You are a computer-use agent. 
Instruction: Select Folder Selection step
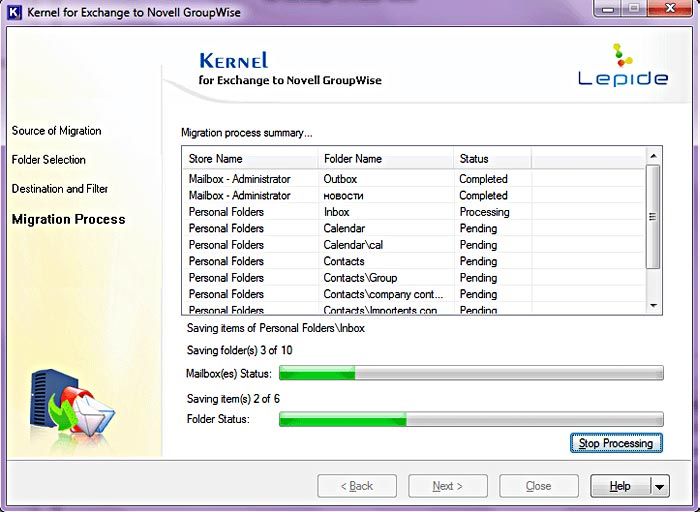coord(48,160)
